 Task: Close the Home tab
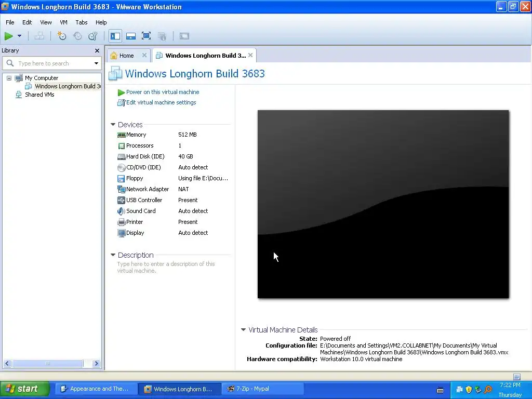coord(144,55)
